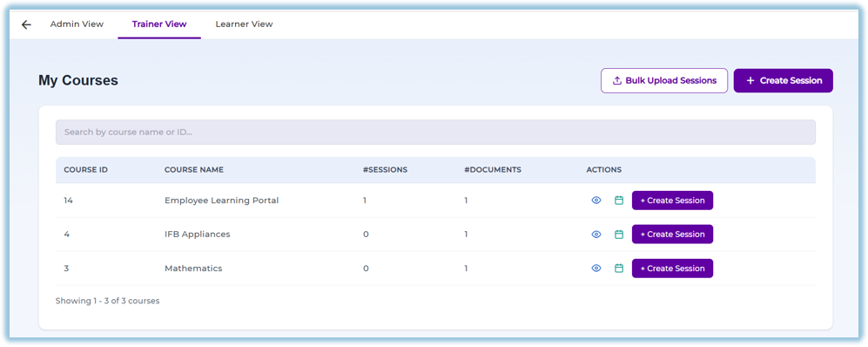Create a session for Employee Learning Portal

point(673,201)
